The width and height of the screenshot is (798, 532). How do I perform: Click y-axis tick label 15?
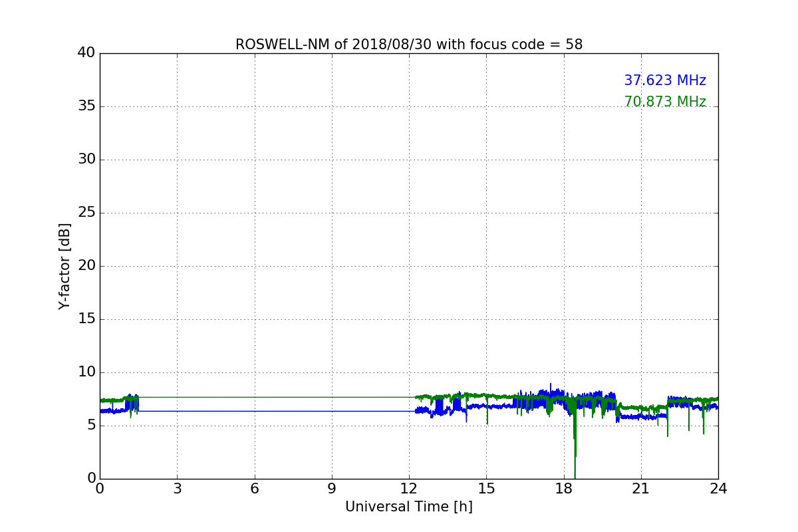[86, 319]
